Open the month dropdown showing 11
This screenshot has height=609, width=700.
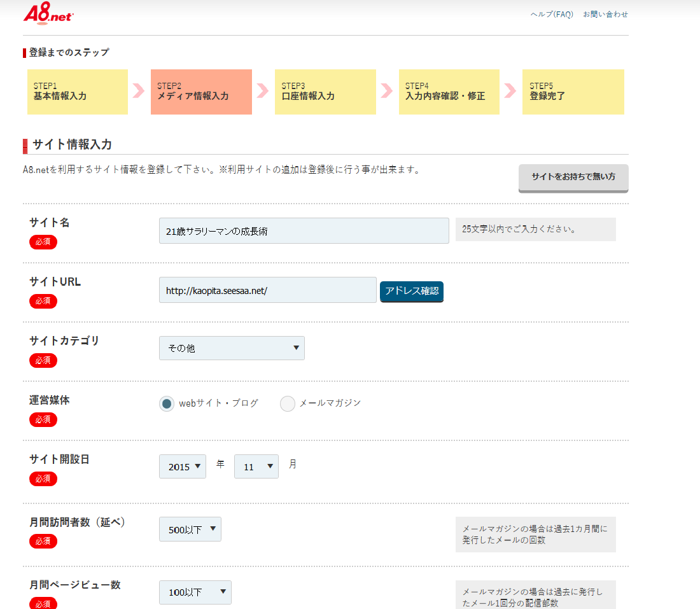point(256,466)
